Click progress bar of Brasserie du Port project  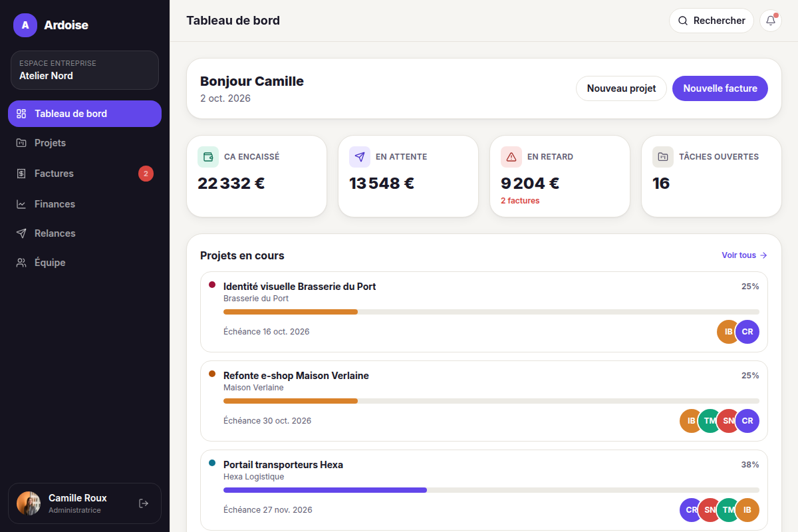(491, 312)
